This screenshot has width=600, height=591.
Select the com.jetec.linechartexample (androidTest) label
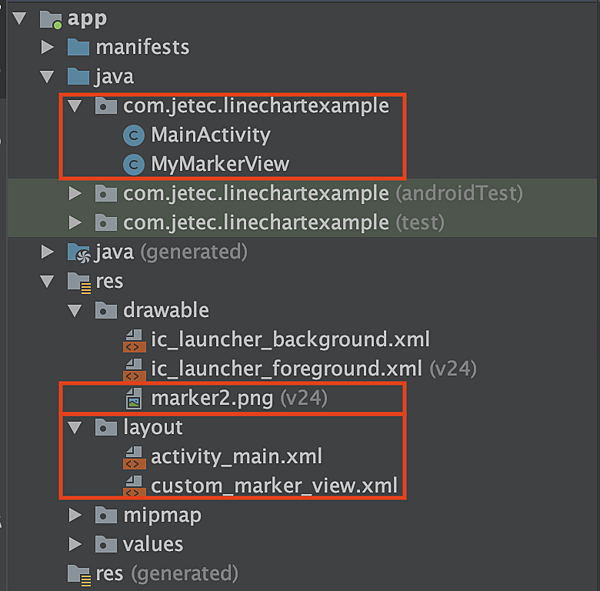click(x=323, y=193)
